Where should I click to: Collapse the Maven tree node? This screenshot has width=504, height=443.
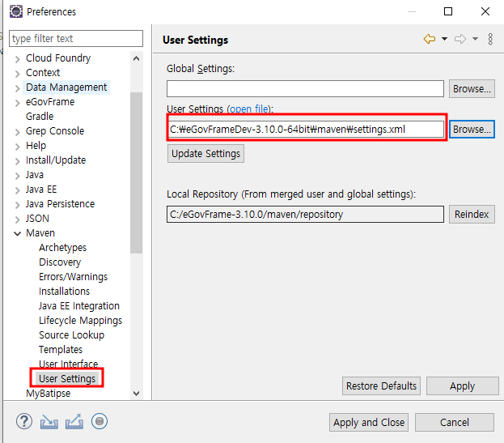point(17,233)
